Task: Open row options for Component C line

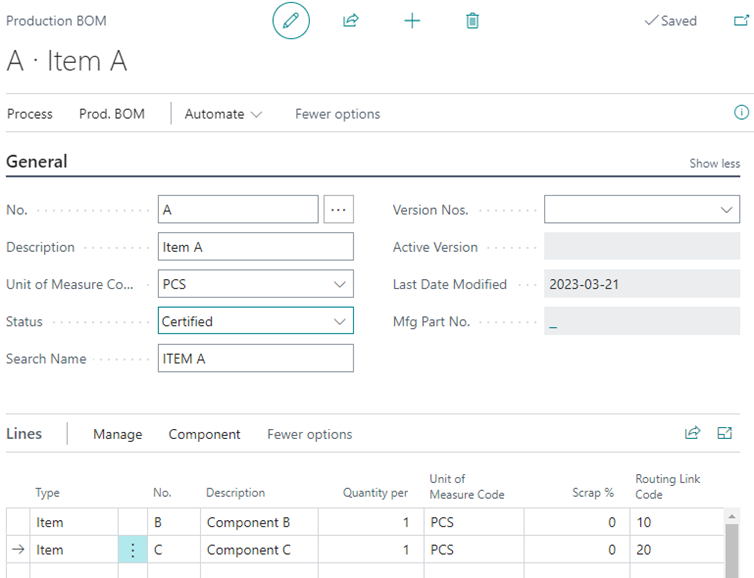Action: 133,550
